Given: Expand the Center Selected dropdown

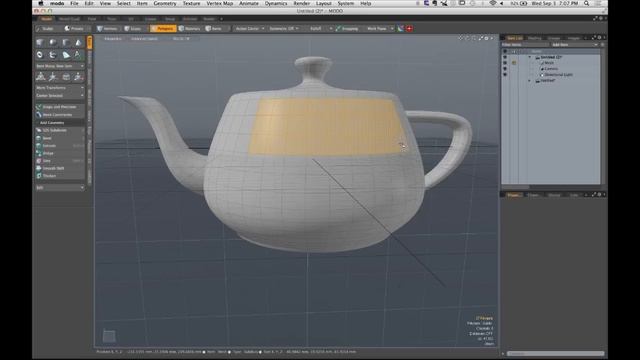Looking at the screenshot, I should point(60,96).
